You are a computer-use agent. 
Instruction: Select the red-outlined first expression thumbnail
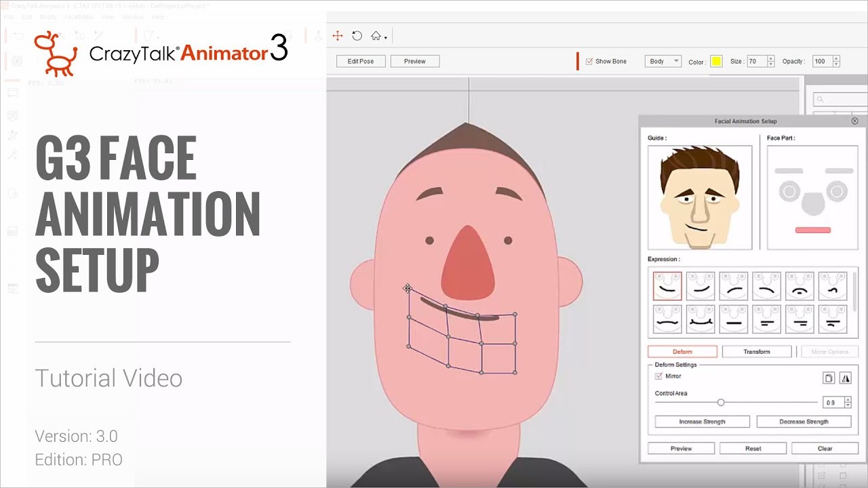(667, 286)
